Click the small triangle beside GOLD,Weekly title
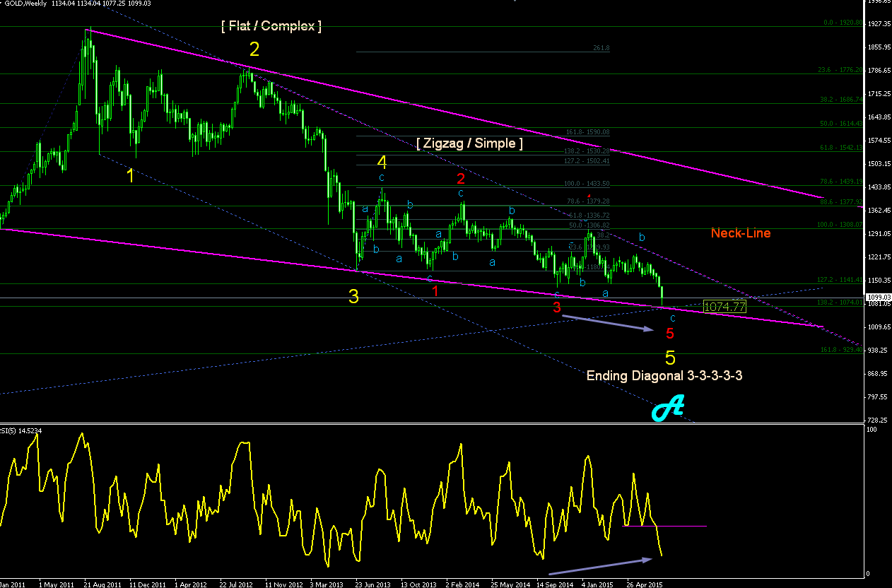The height and width of the screenshot is (588, 892). click(3, 4)
